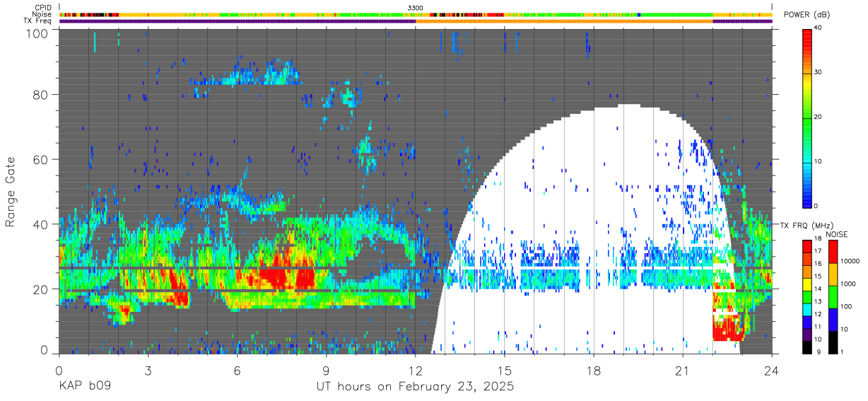Image resolution: width=868 pixels, height=401 pixels.
Task: Click the CPID label
Action: point(43,8)
